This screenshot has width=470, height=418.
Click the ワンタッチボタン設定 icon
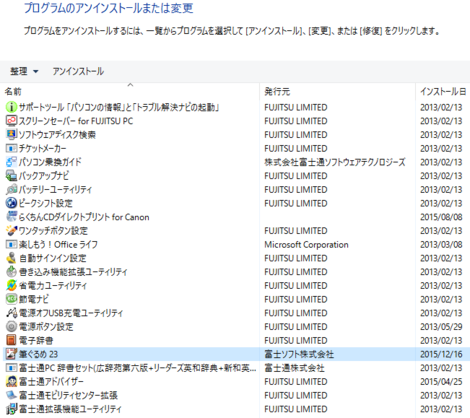click(11, 230)
